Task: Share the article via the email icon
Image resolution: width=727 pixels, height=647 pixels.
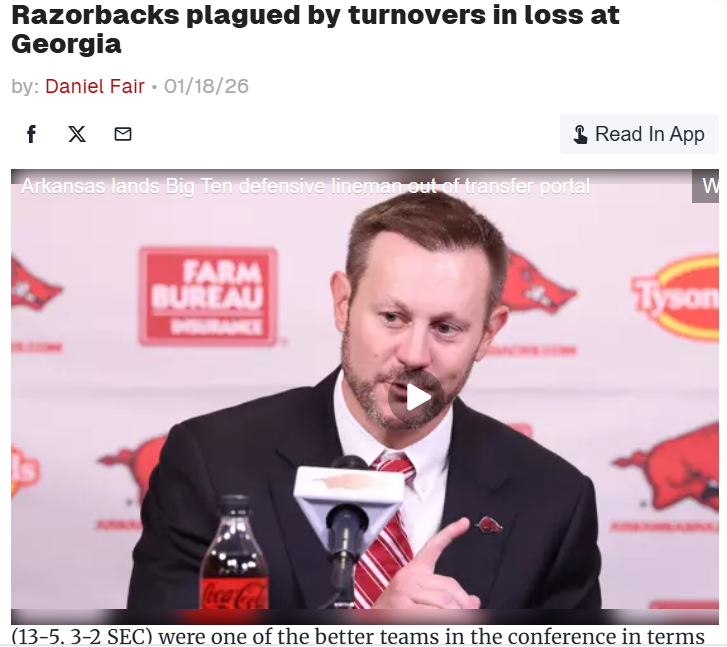Action: [x=123, y=134]
